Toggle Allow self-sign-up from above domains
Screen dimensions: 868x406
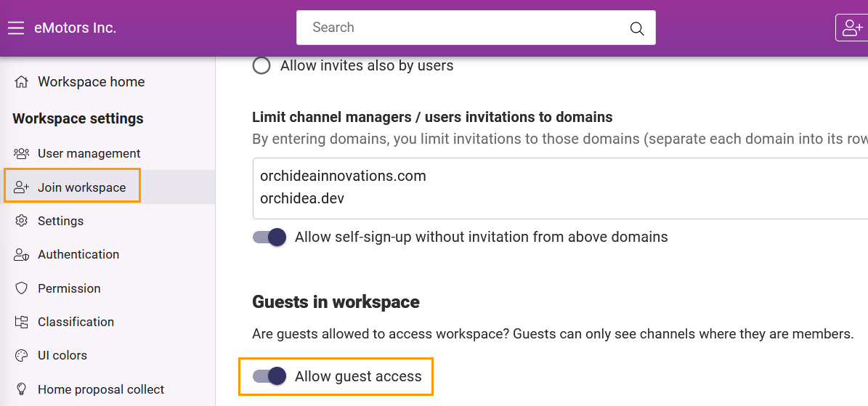tap(269, 237)
